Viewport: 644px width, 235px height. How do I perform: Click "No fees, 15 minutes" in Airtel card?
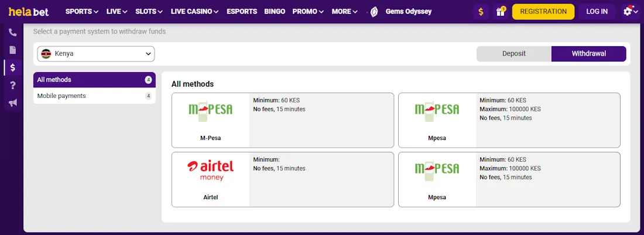coord(279,168)
